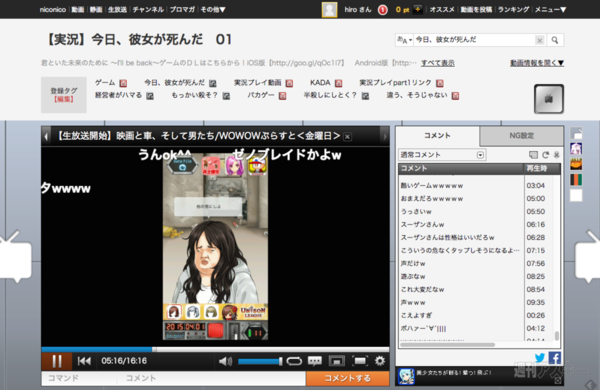The image size is (600, 390).
Task: Go to next video with right TV arrow
Action: click(x=588, y=256)
